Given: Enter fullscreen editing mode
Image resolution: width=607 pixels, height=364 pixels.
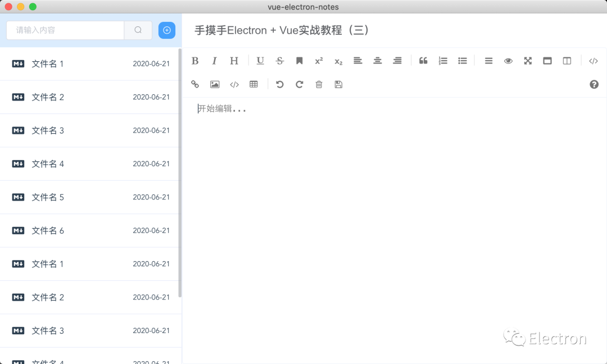Looking at the screenshot, I should (528, 61).
